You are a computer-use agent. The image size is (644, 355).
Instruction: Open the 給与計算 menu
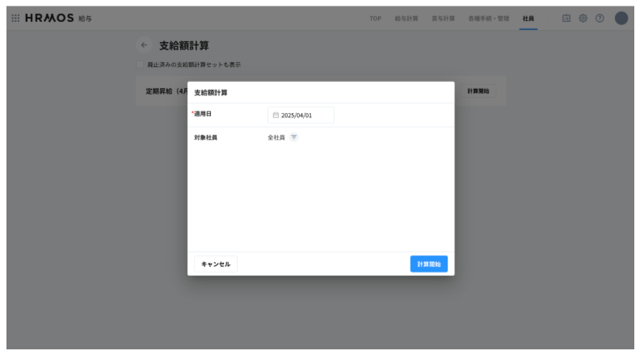coord(406,19)
